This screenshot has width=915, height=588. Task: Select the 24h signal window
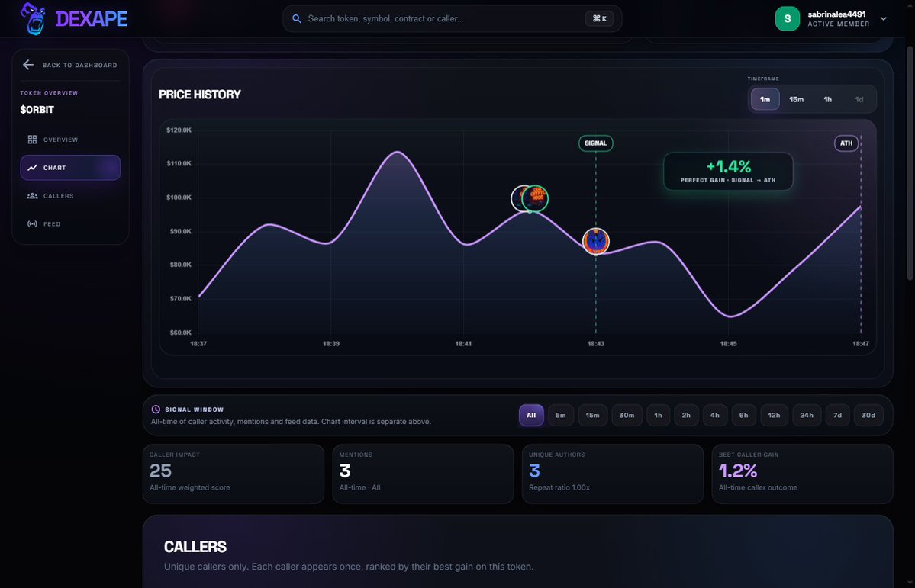click(x=807, y=416)
